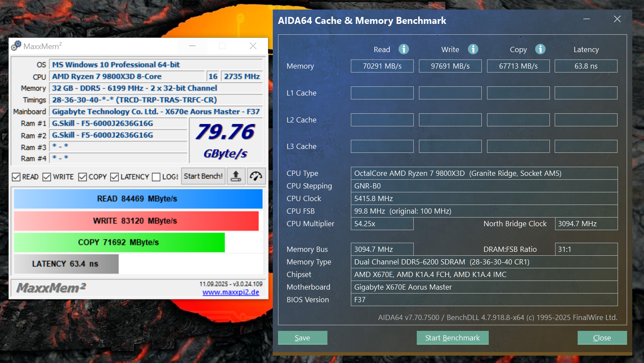Minimize the MaxxMem window
This screenshot has width=644, height=363.
(193, 46)
